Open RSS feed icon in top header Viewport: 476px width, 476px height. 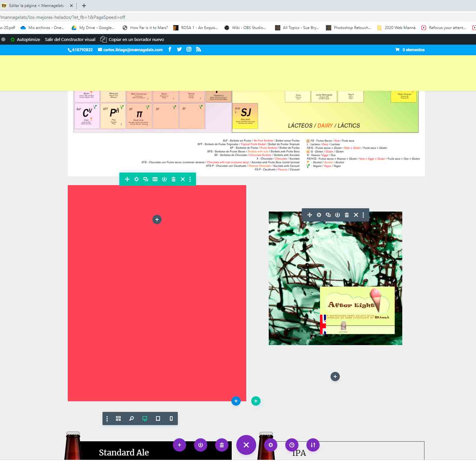[x=198, y=49]
